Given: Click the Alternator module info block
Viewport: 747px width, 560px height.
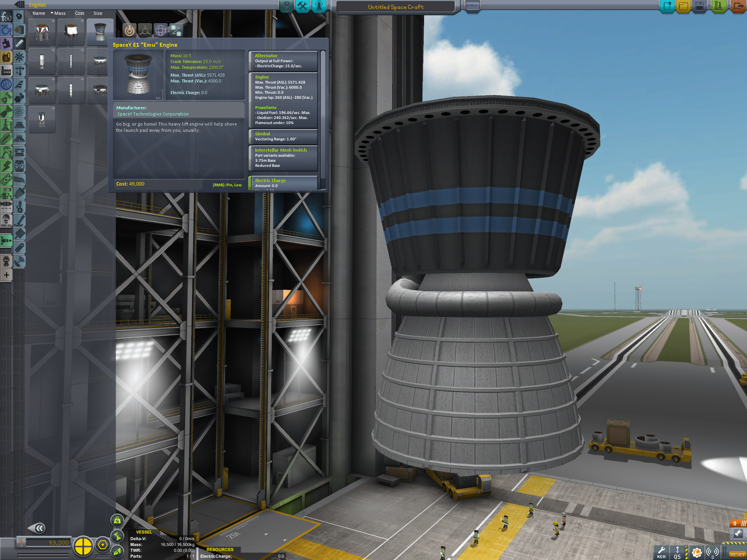Looking at the screenshot, I should tap(283, 61).
